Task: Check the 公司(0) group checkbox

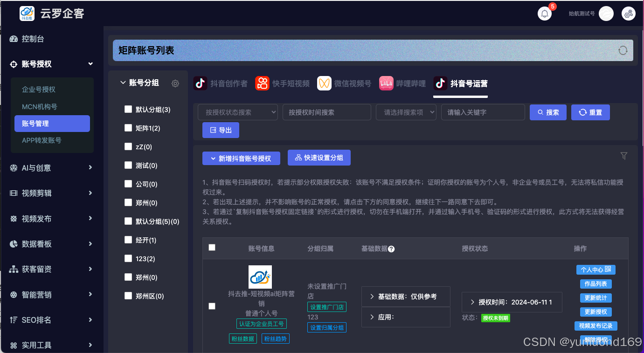Action: [x=128, y=184]
